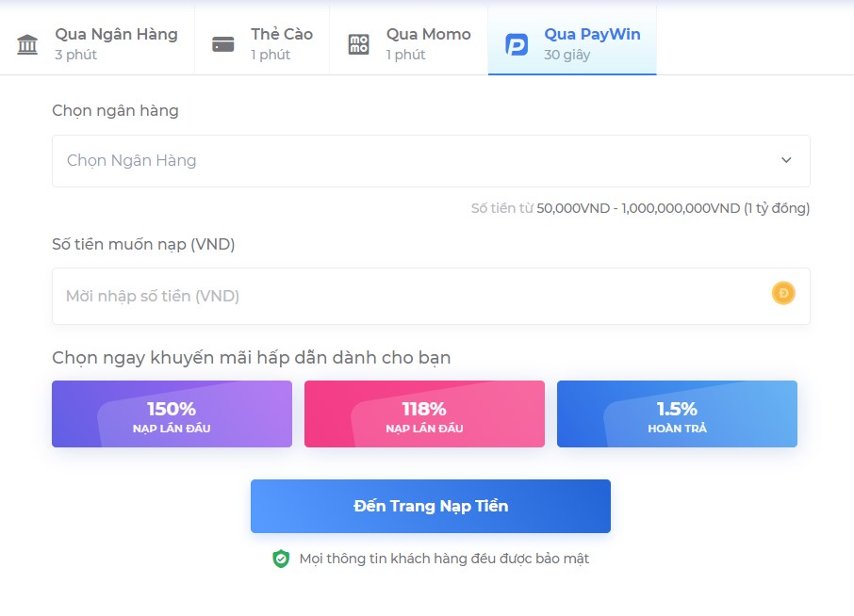The width and height of the screenshot is (854, 616).
Task: Click the amount range text 50,000VND - 1,000,000,000VND
Action: click(x=638, y=208)
